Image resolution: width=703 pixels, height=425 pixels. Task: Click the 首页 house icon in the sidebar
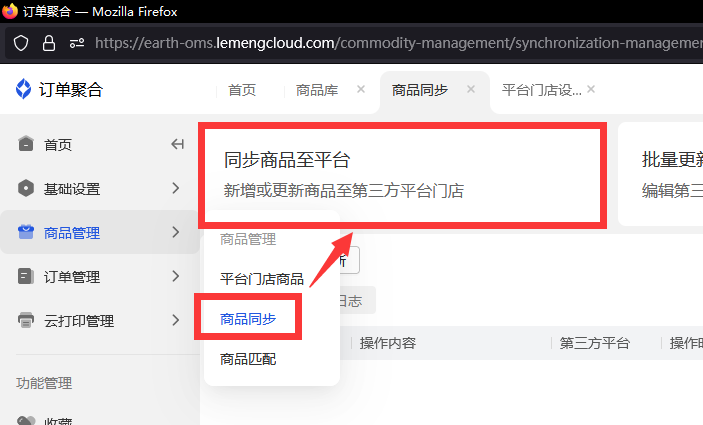[x=26, y=144]
